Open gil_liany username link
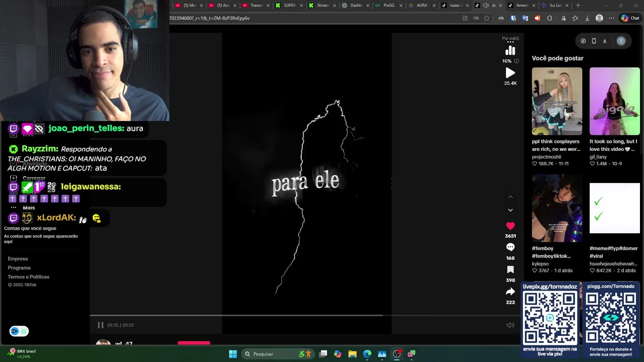 598,157
